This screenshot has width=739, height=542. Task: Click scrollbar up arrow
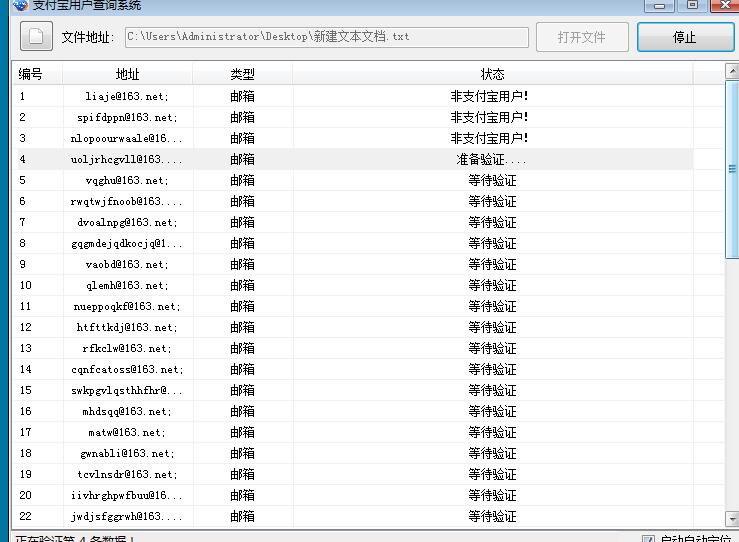tap(732, 71)
